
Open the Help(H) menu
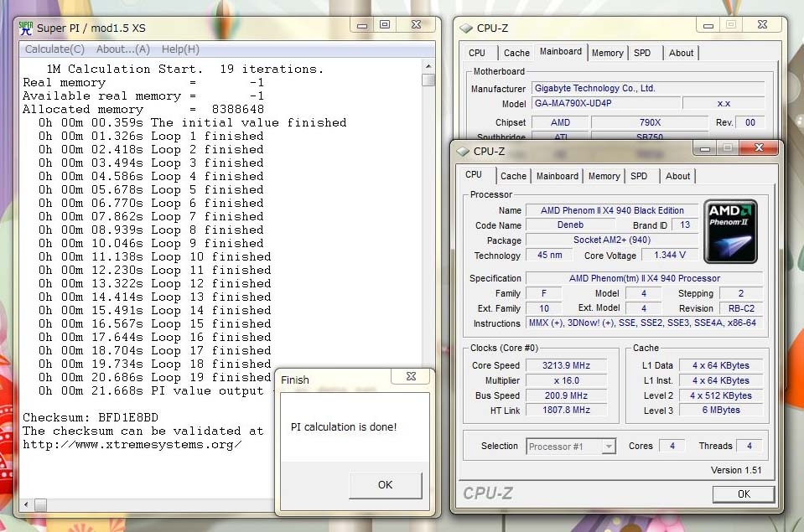[x=180, y=49]
